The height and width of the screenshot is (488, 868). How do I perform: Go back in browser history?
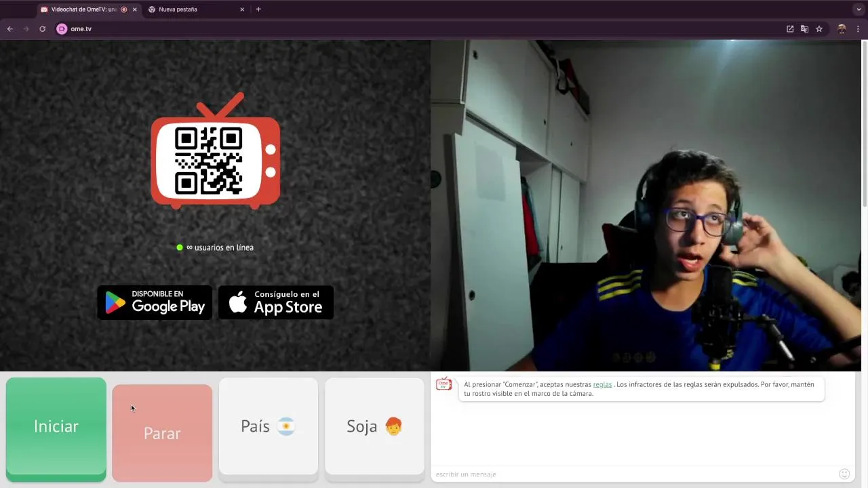coord(9,29)
